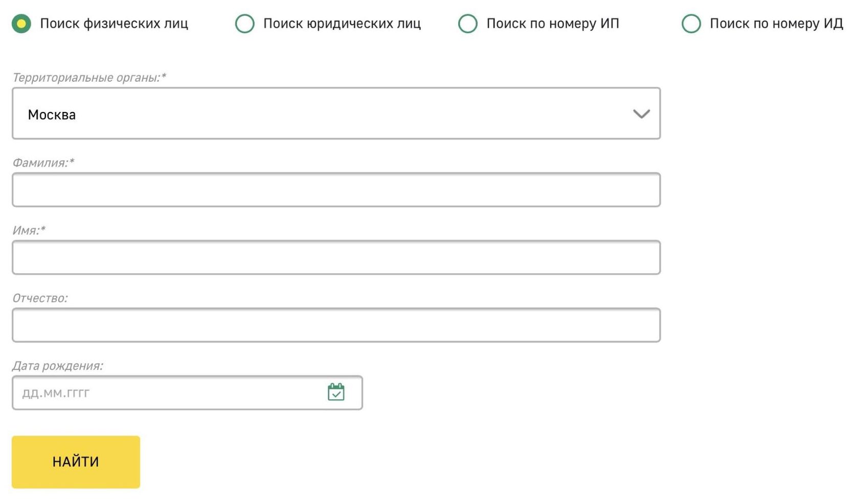Click the "Территориальные органы" field label
This screenshot has height=504, width=859.
[x=89, y=78]
